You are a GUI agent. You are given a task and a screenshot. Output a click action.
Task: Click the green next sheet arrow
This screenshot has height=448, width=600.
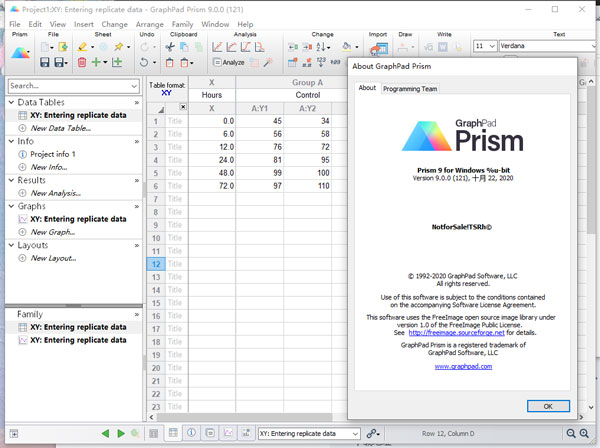[121, 433]
